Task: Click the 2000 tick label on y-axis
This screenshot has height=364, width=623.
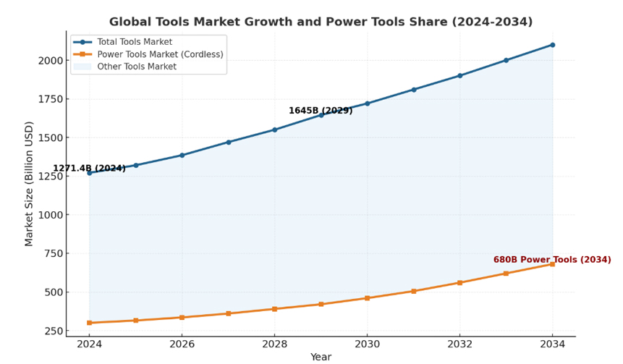Action: click(49, 60)
